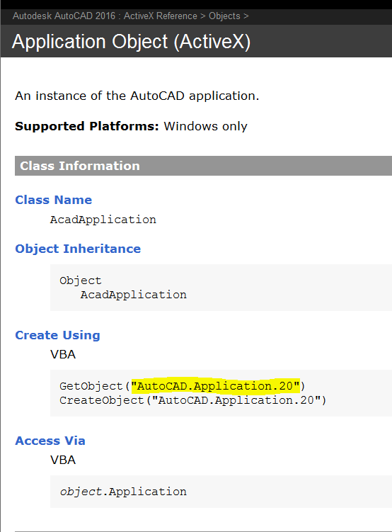
Task: Open the Autodesk AutoCAD 2016 breadcrumb link
Action: 64,16
